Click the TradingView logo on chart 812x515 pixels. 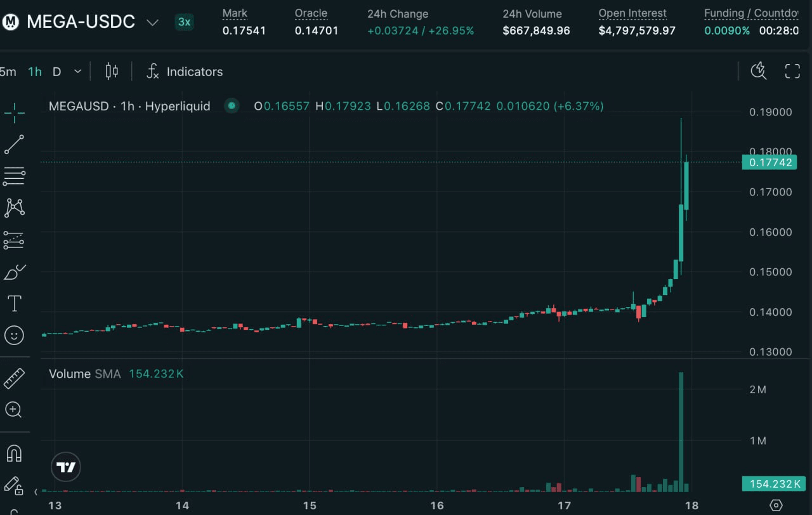coord(66,468)
